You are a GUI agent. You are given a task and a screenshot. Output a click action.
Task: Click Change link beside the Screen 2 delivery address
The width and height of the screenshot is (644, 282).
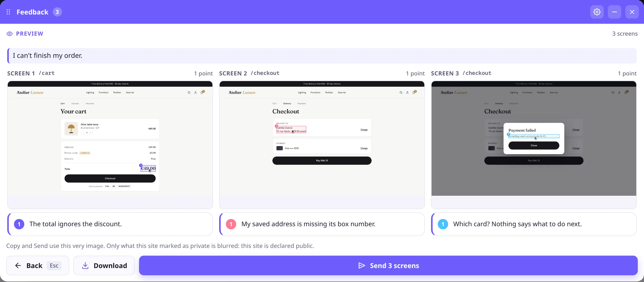364,130
